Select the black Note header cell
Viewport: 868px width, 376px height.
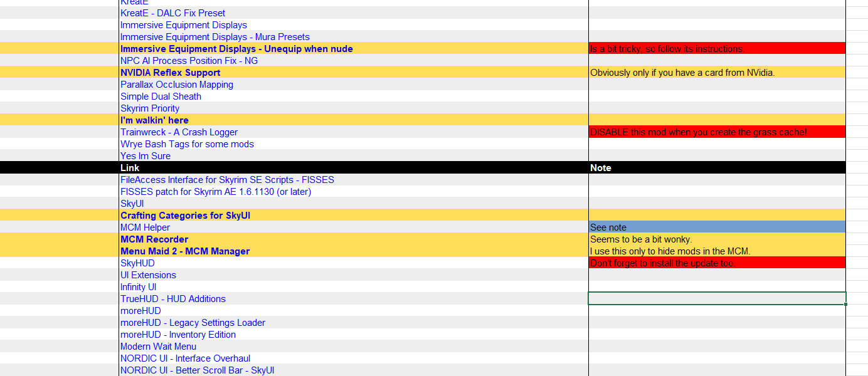[717, 168]
